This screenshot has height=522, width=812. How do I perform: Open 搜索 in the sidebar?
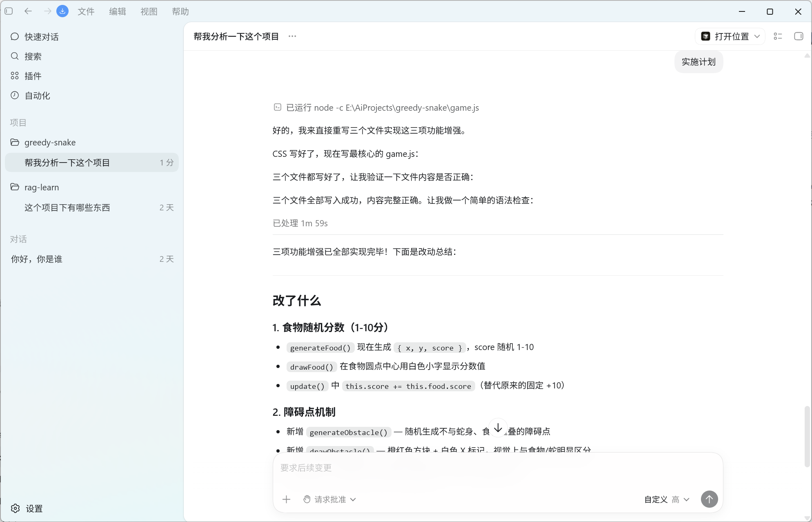(92, 56)
